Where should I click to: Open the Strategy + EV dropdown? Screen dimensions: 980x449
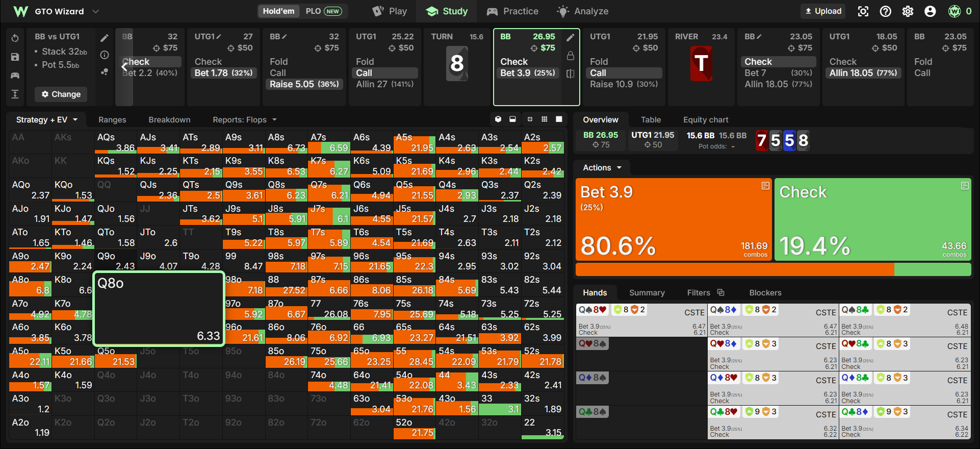coord(46,119)
